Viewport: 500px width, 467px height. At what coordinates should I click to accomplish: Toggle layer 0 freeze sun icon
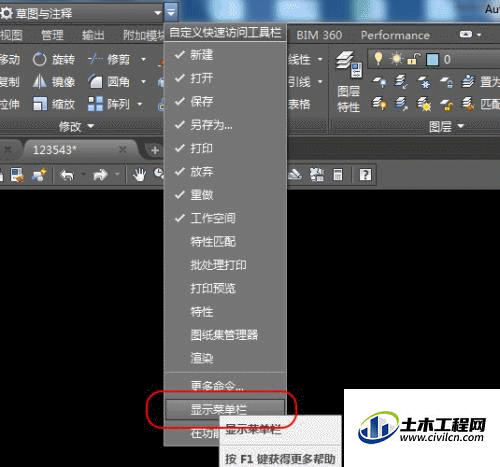coord(396,59)
